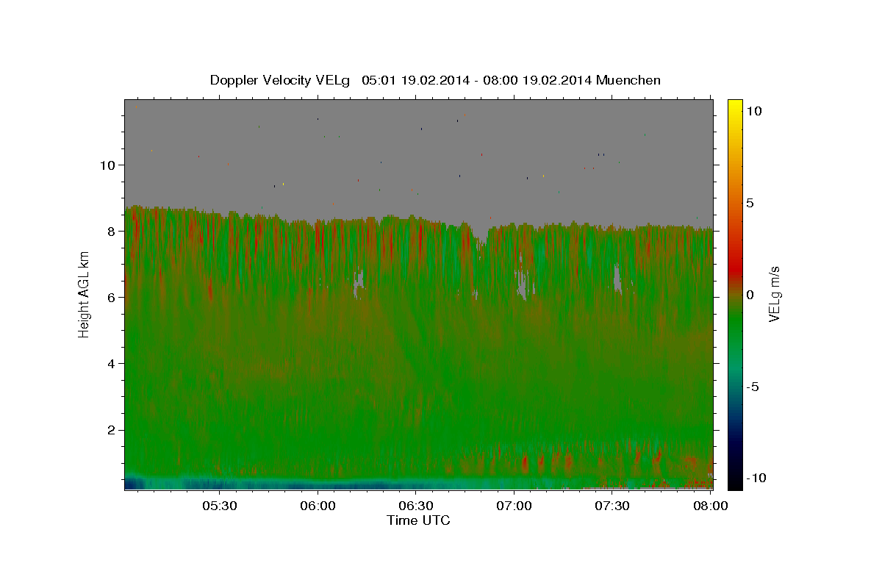This screenshot has height=588, width=882.
Task: Click the colorbar label '5'
Action: 750,203
